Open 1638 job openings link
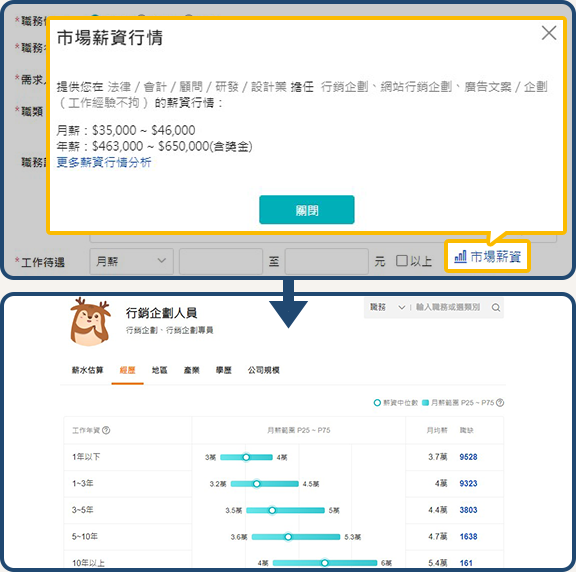 (468, 536)
